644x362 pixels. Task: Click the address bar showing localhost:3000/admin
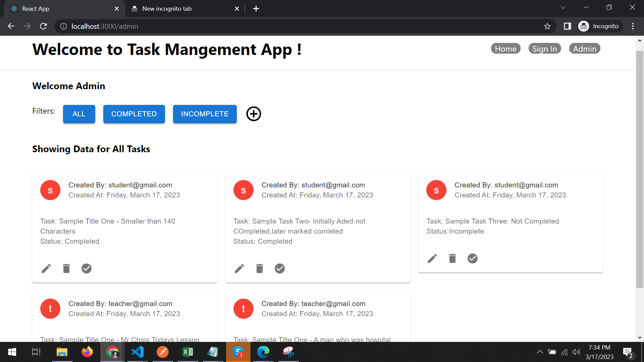(105, 26)
